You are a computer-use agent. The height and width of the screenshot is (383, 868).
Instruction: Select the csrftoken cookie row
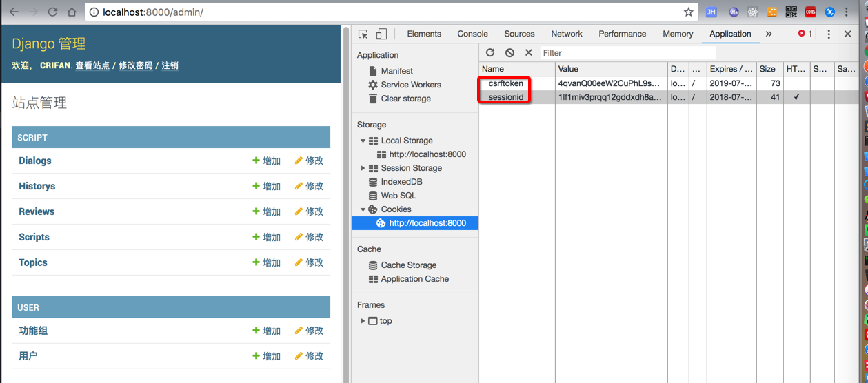668,83
